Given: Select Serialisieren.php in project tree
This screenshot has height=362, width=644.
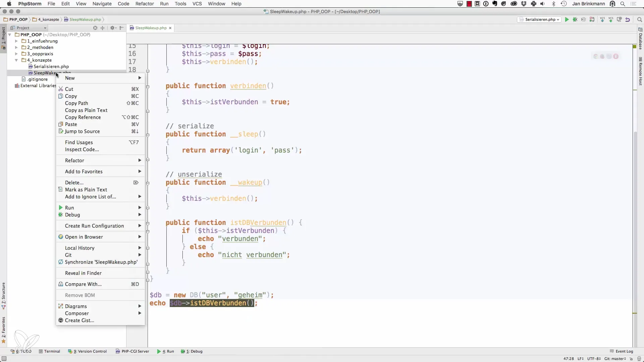Looking at the screenshot, I should point(51,66).
